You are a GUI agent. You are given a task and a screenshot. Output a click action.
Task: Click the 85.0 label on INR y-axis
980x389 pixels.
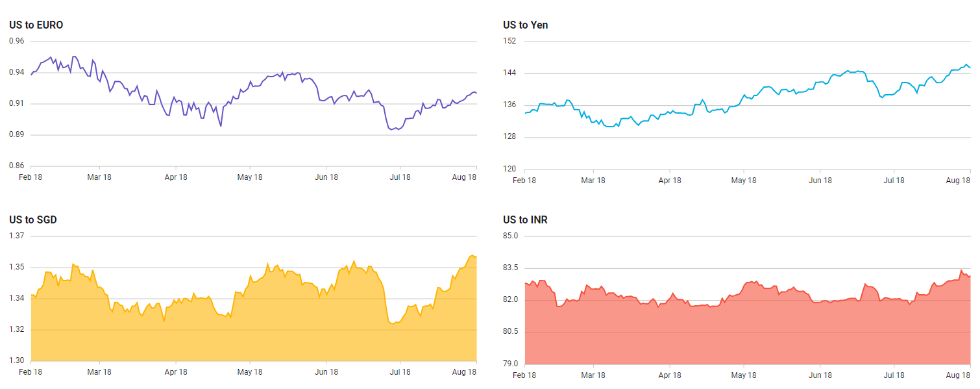coord(511,236)
